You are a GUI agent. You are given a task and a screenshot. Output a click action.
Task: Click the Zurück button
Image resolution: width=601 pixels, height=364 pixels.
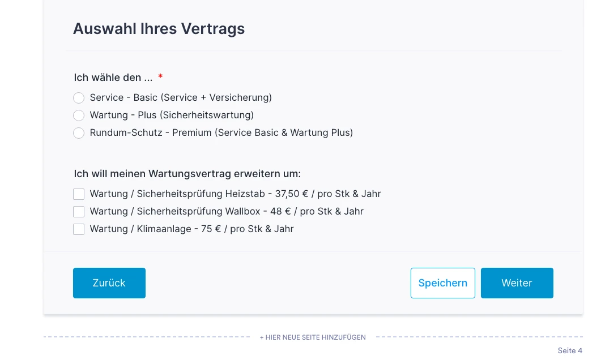109,283
